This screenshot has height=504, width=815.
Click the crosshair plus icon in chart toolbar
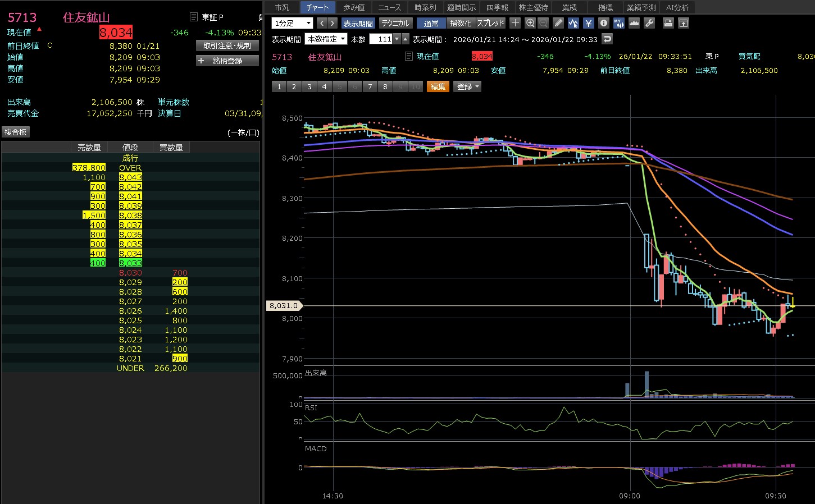point(515,23)
